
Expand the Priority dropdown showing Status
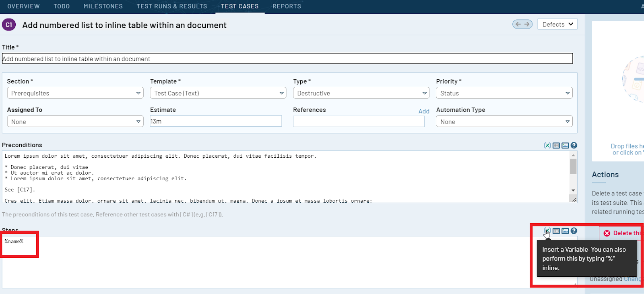(504, 93)
